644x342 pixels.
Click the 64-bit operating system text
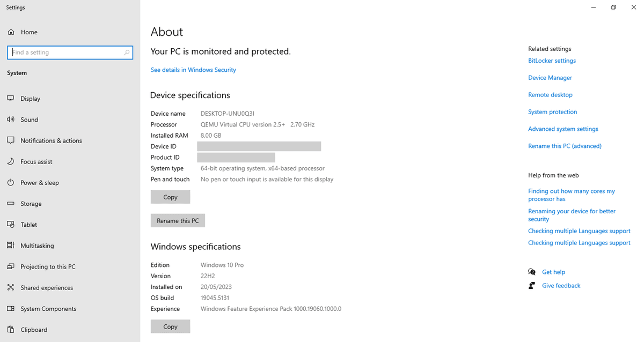262,168
